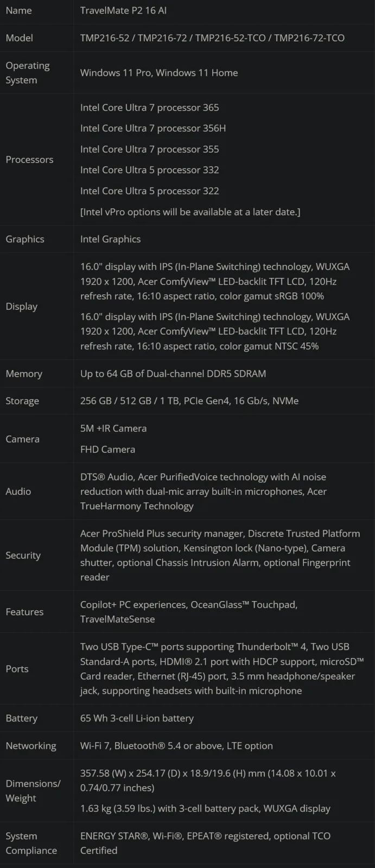
Task: Click the display spec mentioning sRGB 100%
Action: 215,282
